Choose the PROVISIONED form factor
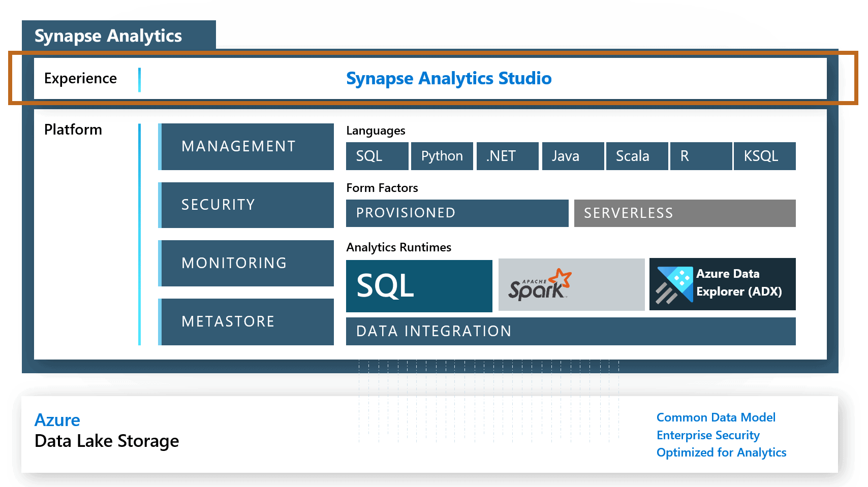The width and height of the screenshot is (868, 487). coord(457,213)
